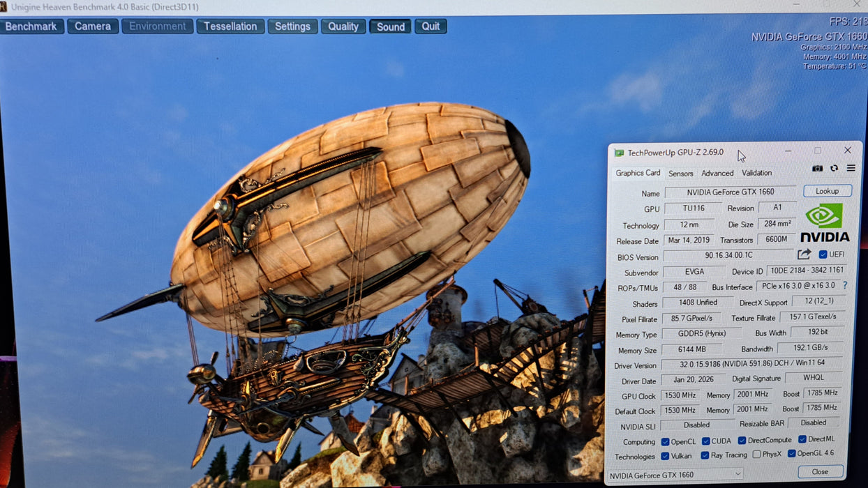868x488 pixels.
Task: Toggle the DirectCompute checkbox
Action: (x=741, y=440)
